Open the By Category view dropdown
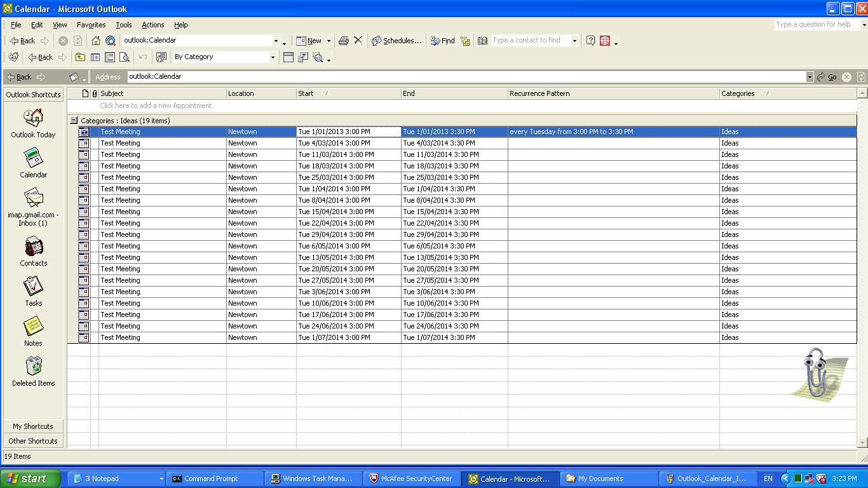This screenshot has height=488, width=868. tap(273, 57)
